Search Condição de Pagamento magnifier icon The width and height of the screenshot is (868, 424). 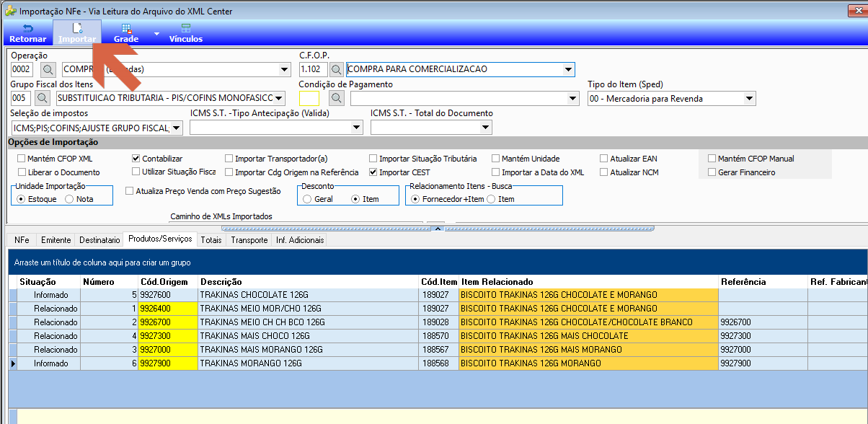tap(336, 98)
